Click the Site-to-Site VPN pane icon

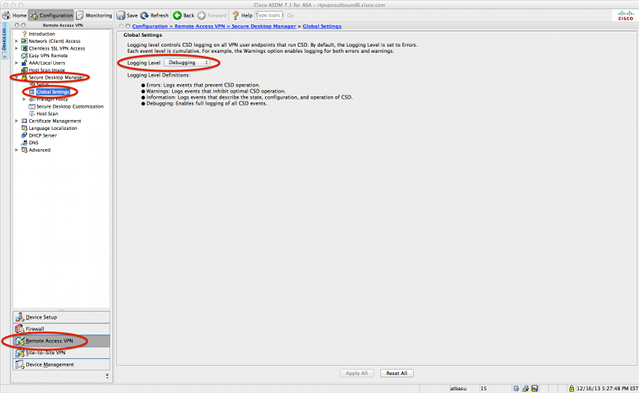[x=20, y=353]
